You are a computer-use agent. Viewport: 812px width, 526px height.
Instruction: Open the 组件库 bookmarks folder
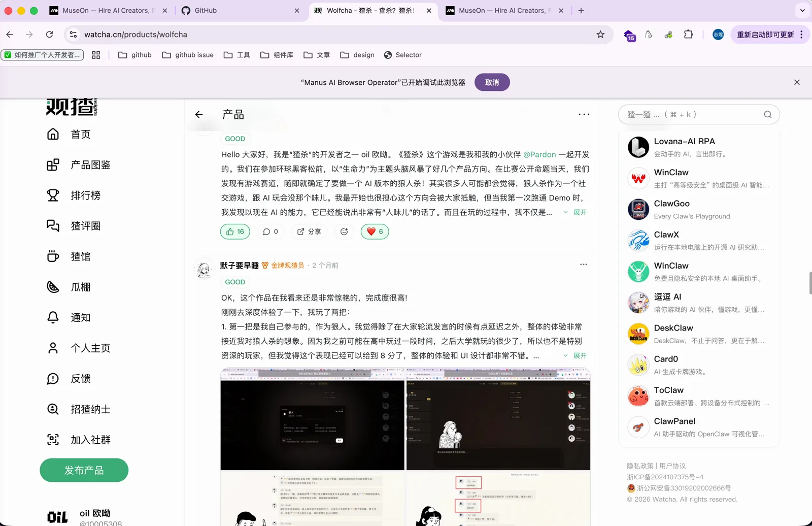277,55
